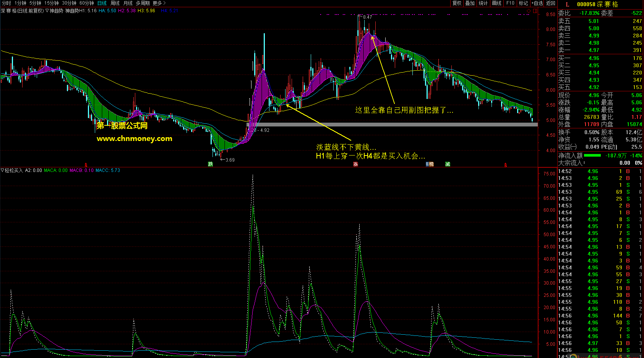
Task: Click the red window-layout icon near price axis
Action: (x=535, y=11)
